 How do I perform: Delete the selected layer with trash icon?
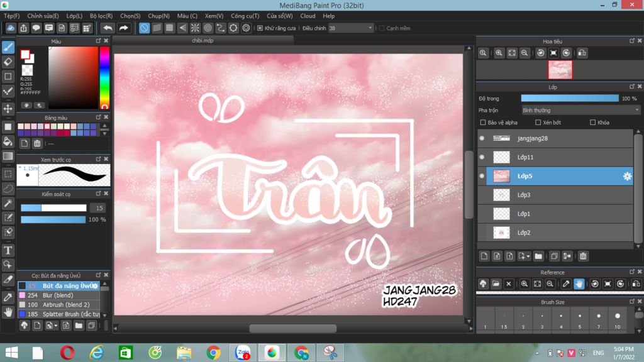[583, 256]
